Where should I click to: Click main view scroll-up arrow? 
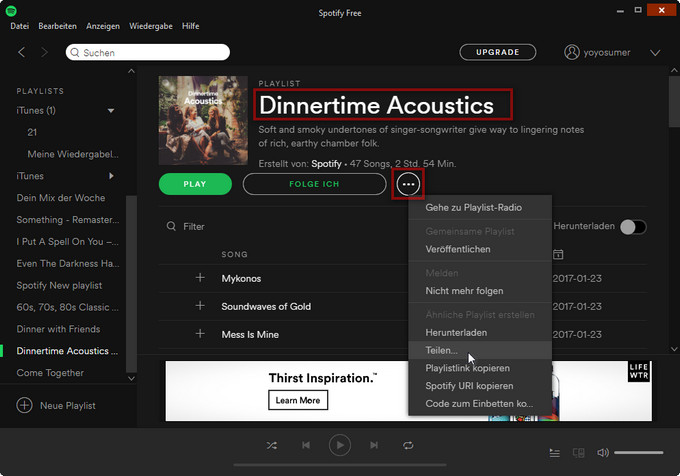[674, 70]
